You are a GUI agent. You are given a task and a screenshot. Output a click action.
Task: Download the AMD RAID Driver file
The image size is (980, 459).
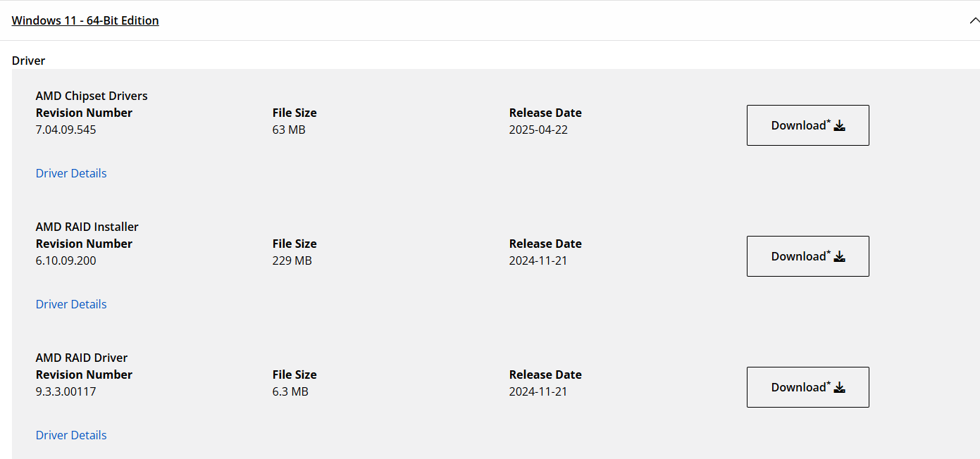(x=807, y=387)
